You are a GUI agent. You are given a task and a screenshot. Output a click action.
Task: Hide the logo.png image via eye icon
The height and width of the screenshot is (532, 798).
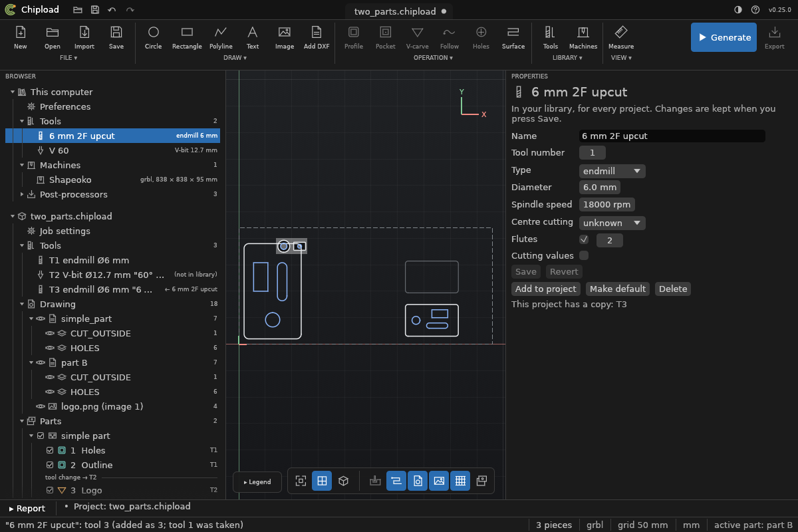coord(41,406)
